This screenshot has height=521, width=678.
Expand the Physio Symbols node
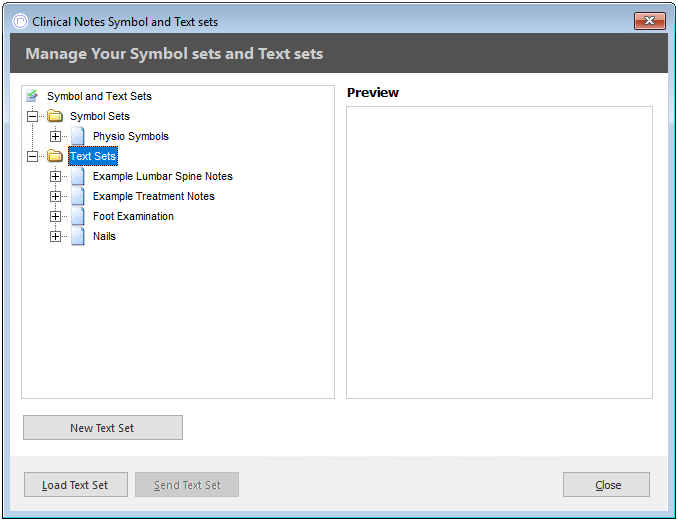coord(55,136)
